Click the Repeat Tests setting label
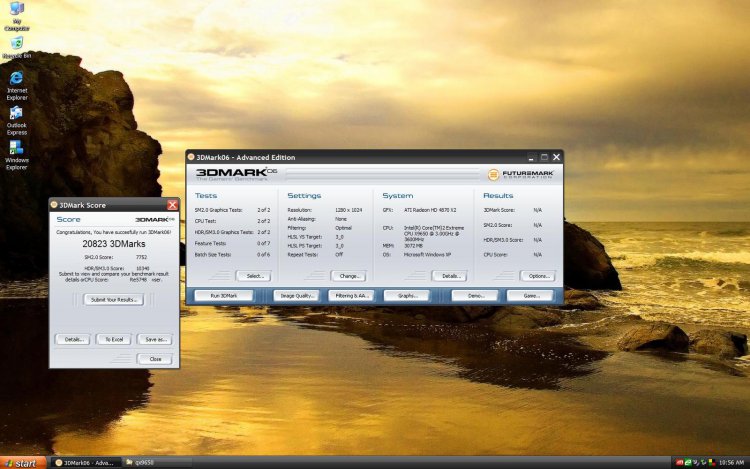Image resolution: width=750 pixels, height=469 pixels. coord(302,255)
